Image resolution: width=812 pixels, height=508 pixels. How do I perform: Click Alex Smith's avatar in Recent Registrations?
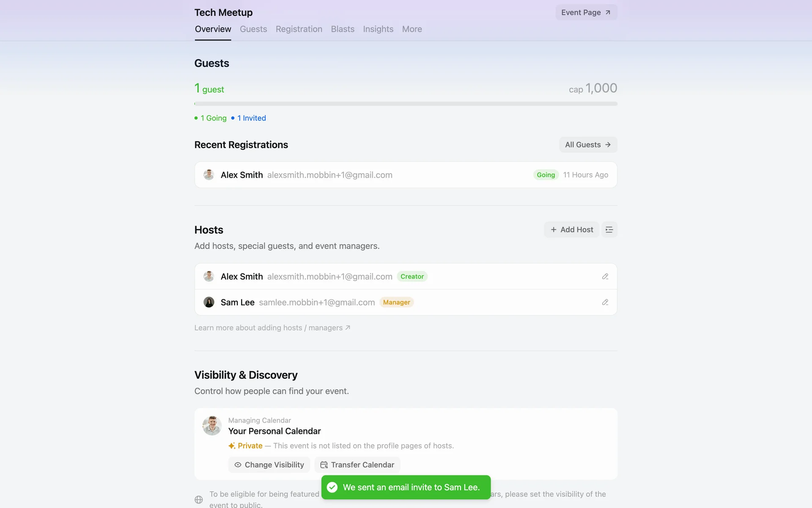point(208,175)
